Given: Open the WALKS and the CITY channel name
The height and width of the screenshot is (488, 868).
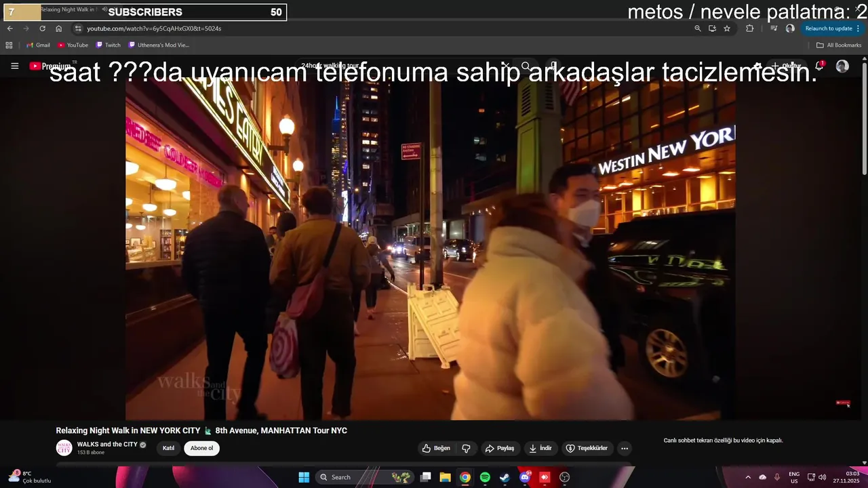Looking at the screenshot, I should pos(107,445).
